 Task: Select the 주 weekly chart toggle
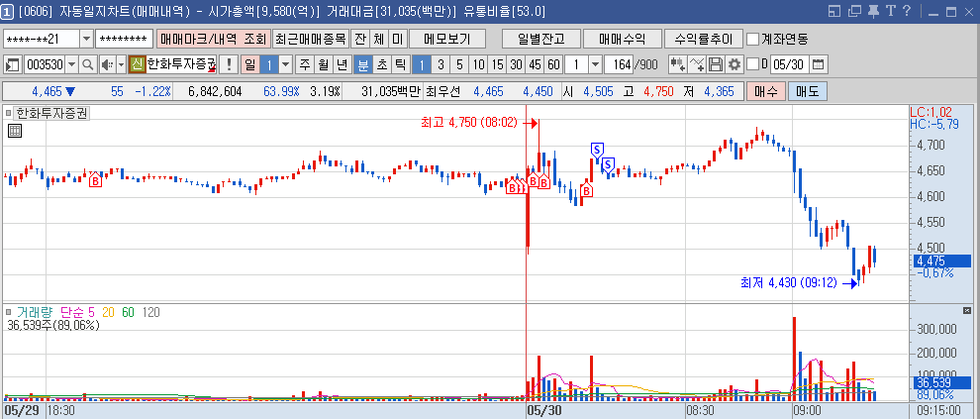click(x=304, y=64)
